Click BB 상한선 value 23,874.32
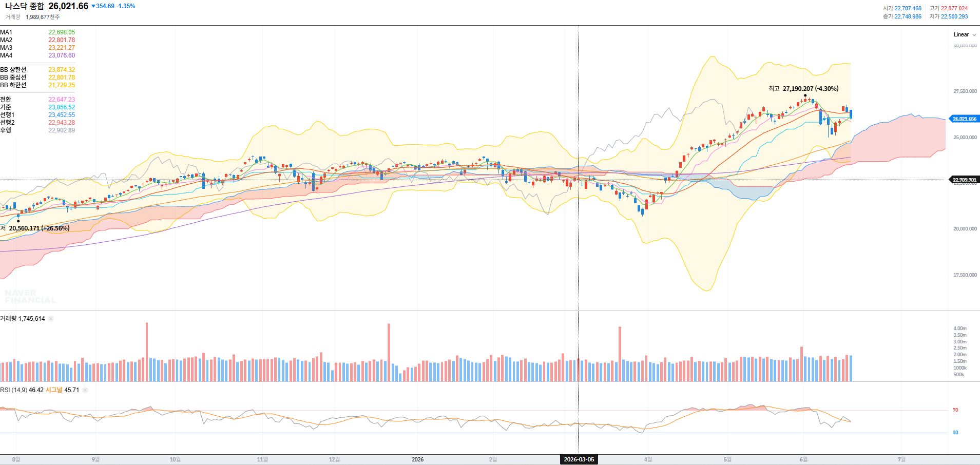980x465 pixels. [x=62, y=70]
